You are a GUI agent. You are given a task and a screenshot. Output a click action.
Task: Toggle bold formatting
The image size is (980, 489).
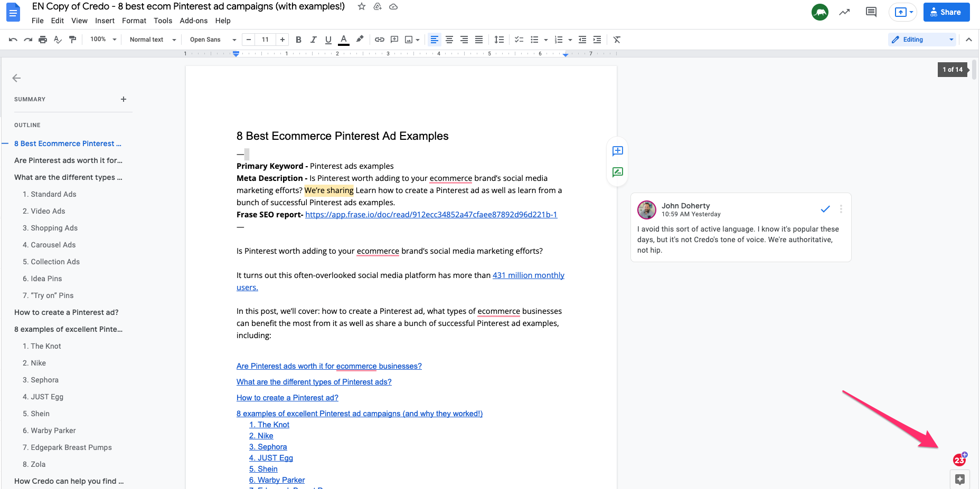[298, 39]
